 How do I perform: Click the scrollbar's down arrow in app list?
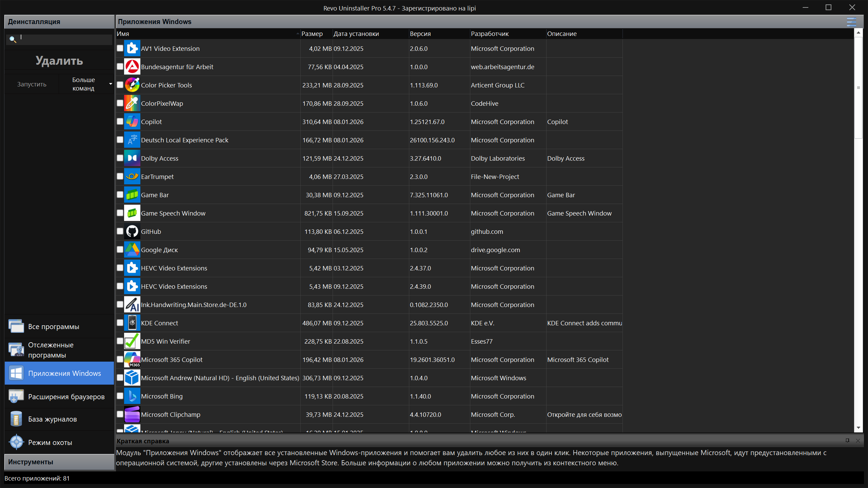(858, 428)
